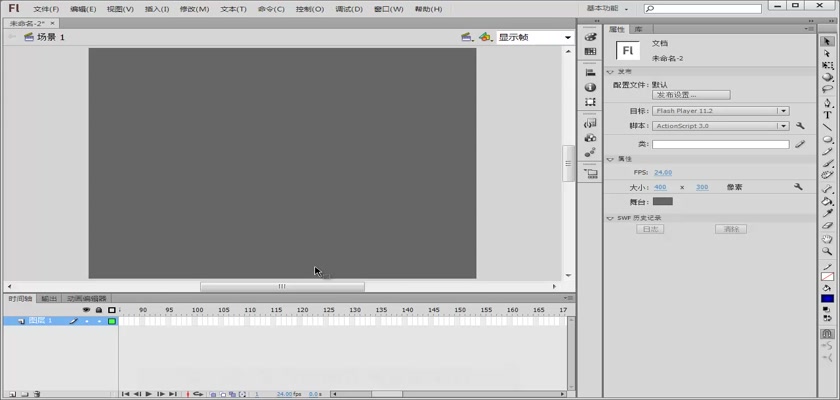Collapse the SWF 历史记录 section
This screenshot has width=840, height=400.
click(x=610, y=218)
